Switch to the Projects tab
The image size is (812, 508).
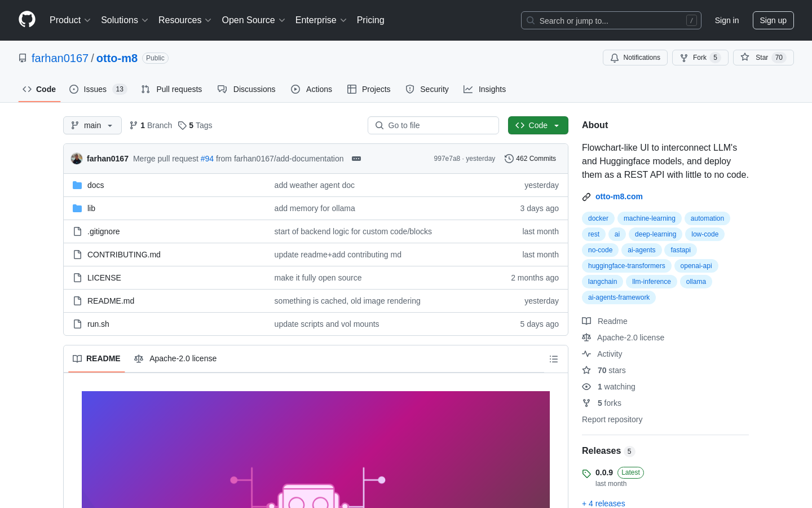pyautogui.click(x=369, y=89)
